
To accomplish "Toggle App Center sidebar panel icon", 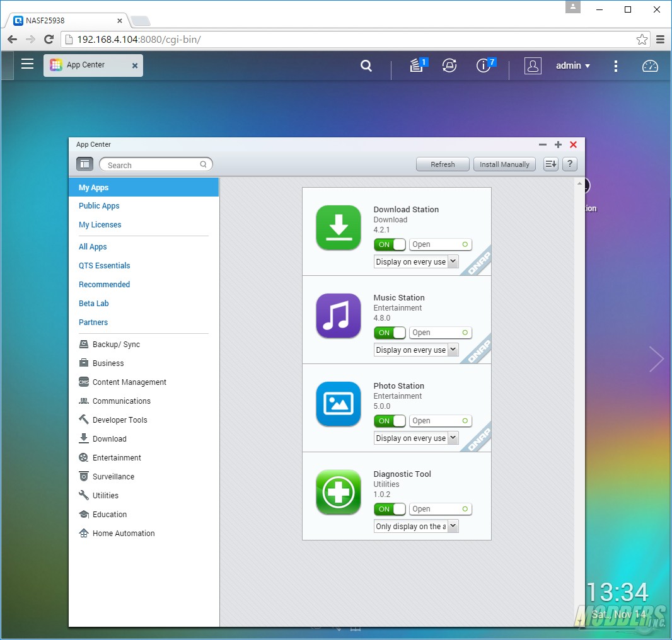I will (84, 164).
